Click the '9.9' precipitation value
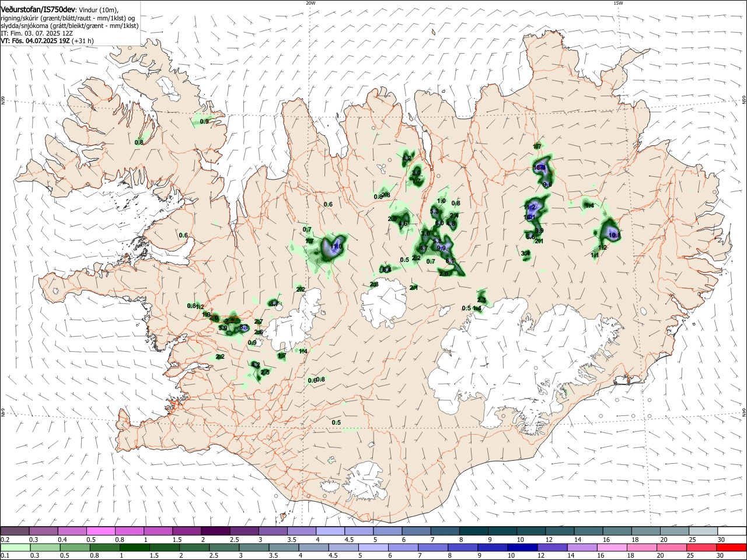Viewport: 747px width, 560px height. [x=441, y=248]
